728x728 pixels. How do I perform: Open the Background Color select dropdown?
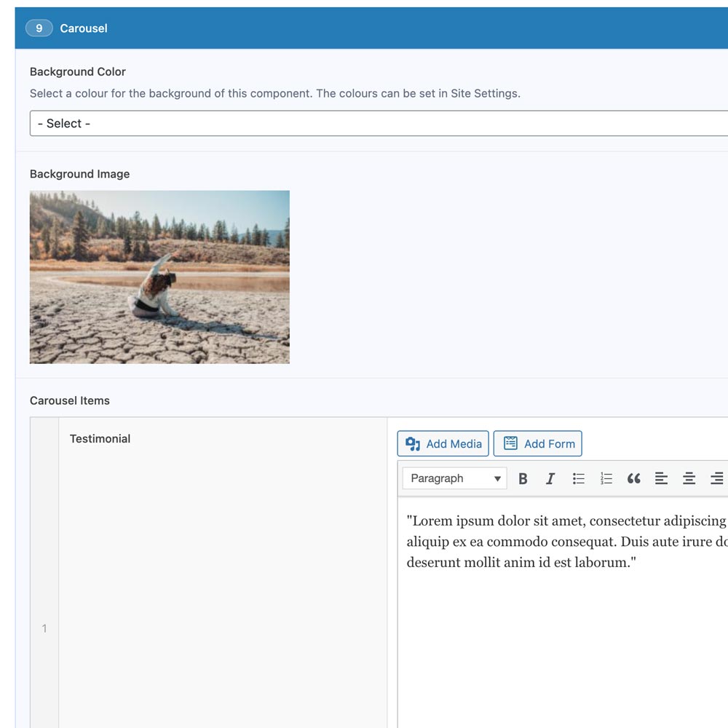(x=379, y=124)
